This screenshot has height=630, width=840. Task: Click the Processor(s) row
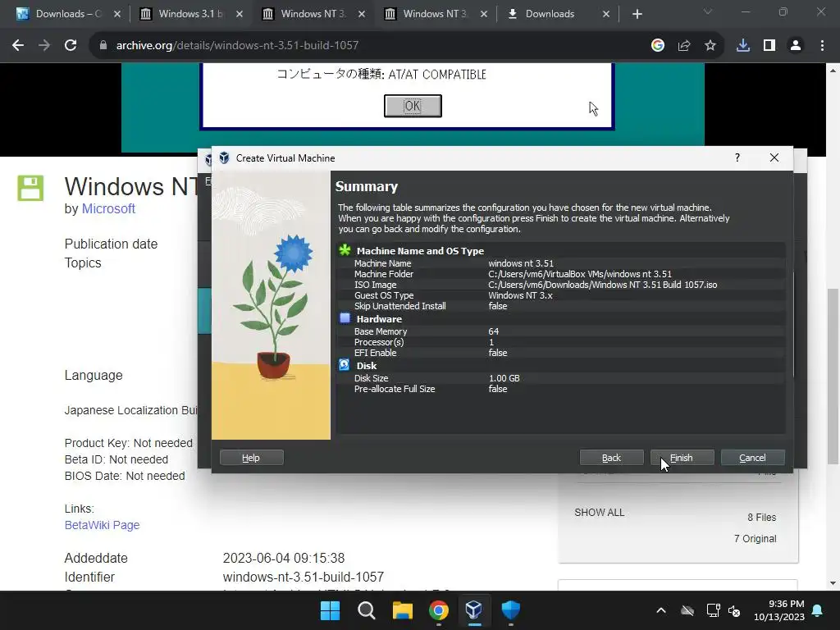561,342
